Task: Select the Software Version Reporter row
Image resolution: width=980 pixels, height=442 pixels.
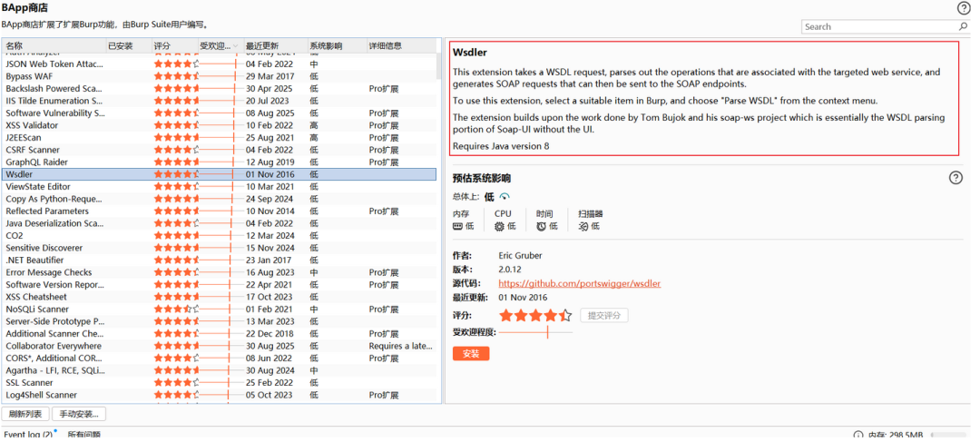Action: [220, 284]
